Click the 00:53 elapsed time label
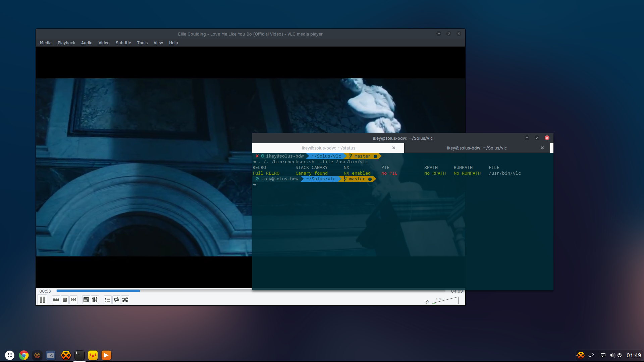 [x=45, y=291]
